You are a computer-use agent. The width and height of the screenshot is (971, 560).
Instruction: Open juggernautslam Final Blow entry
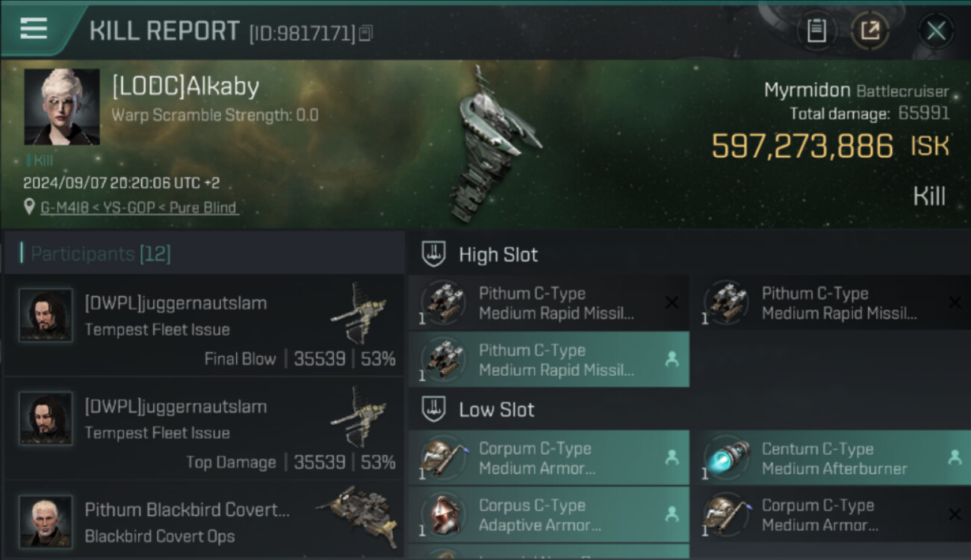coord(204,325)
